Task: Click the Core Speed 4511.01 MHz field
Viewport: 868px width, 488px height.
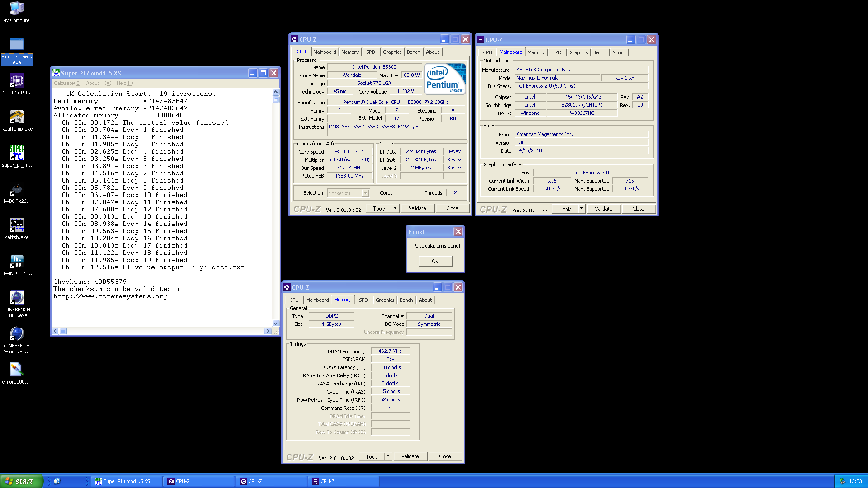Action: [349, 152]
